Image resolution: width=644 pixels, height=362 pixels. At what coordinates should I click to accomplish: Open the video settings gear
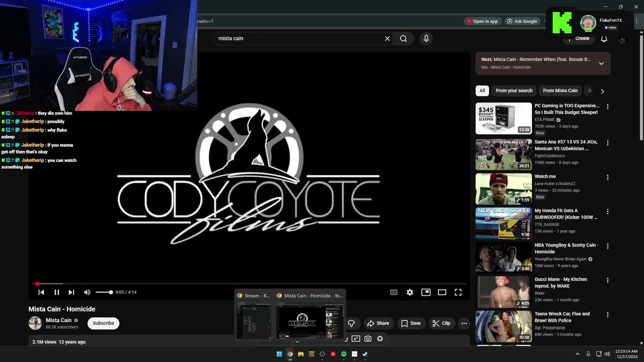410,292
